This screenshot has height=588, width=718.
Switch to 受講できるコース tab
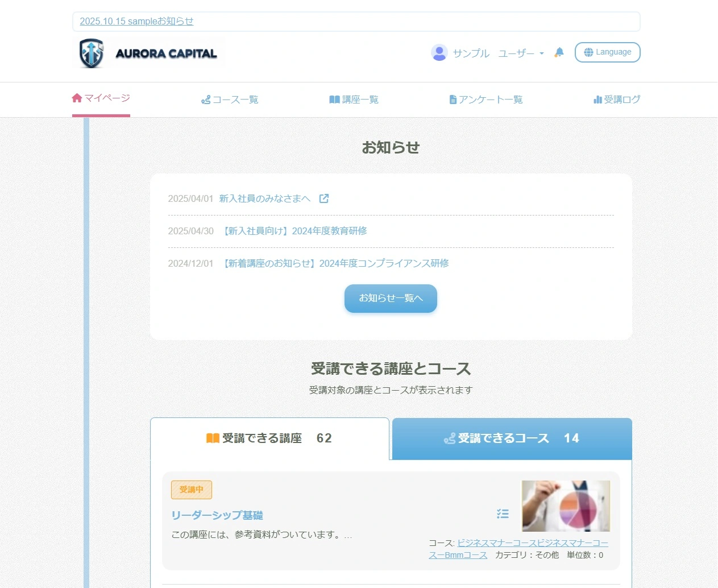[512, 438]
